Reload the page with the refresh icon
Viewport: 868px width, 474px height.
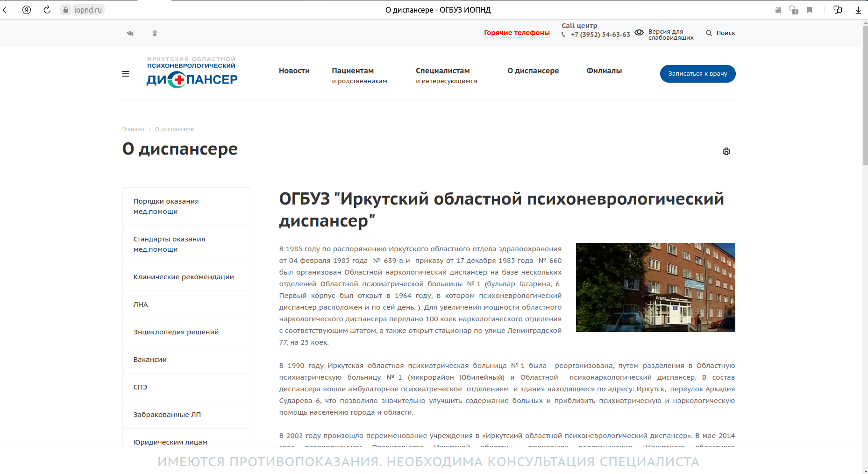[x=47, y=10]
